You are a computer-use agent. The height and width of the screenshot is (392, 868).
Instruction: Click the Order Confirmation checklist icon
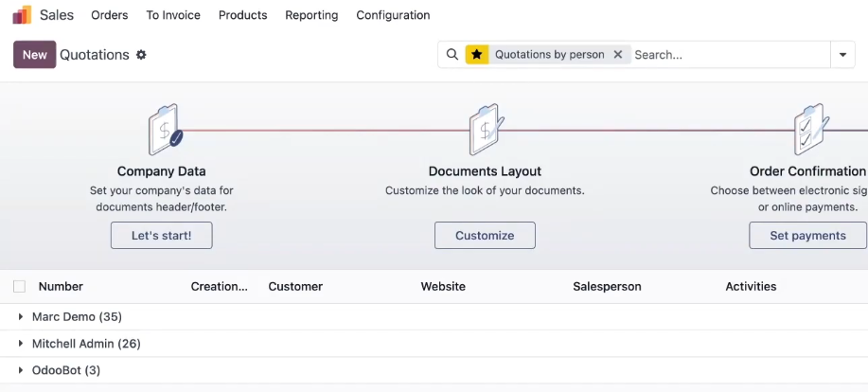(811, 130)
